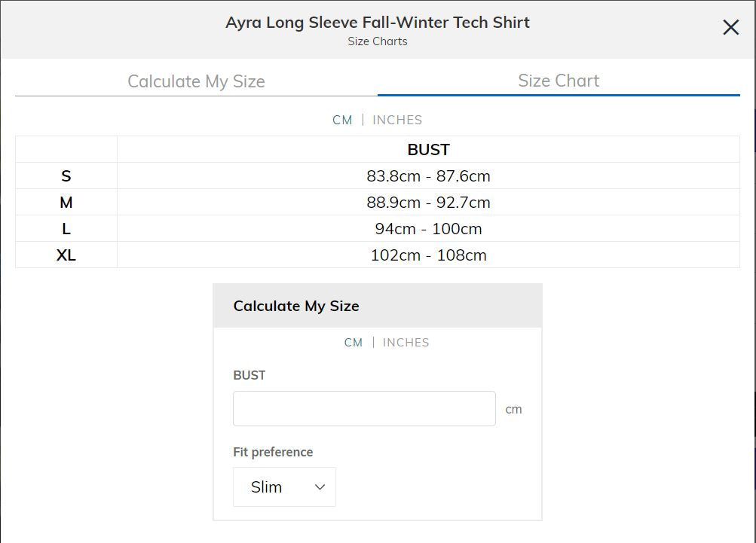Switch to the Calculate My Size tab

196,81
